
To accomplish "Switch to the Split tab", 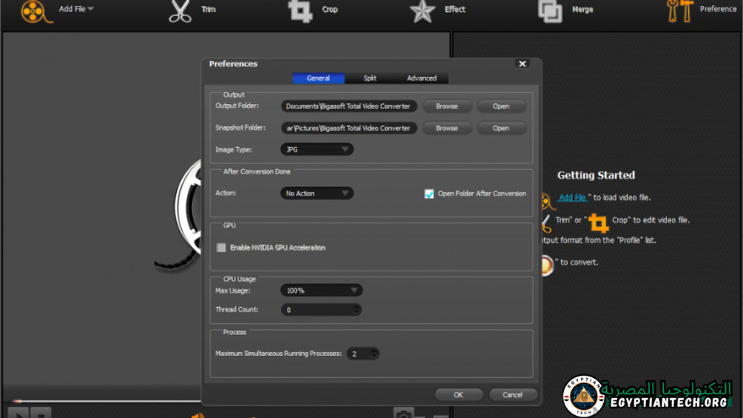I will point(370,78).
